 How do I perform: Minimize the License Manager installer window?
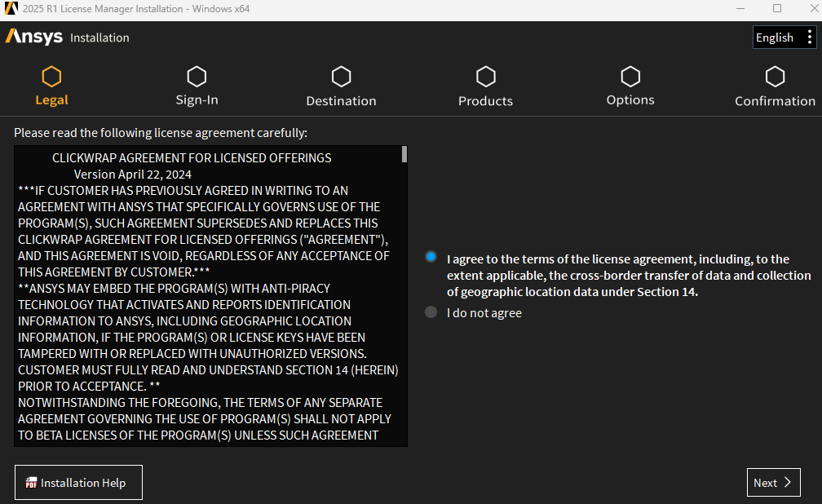740,8
